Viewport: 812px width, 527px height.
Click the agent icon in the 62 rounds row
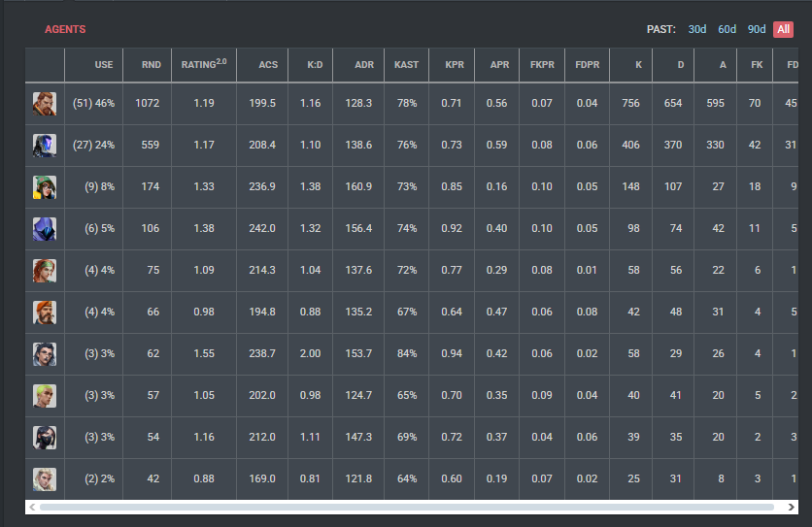45,354
